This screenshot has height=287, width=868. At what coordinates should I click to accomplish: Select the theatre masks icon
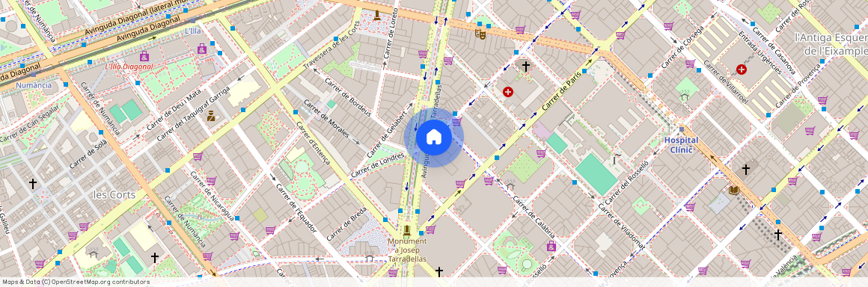(x=480, y=34)
